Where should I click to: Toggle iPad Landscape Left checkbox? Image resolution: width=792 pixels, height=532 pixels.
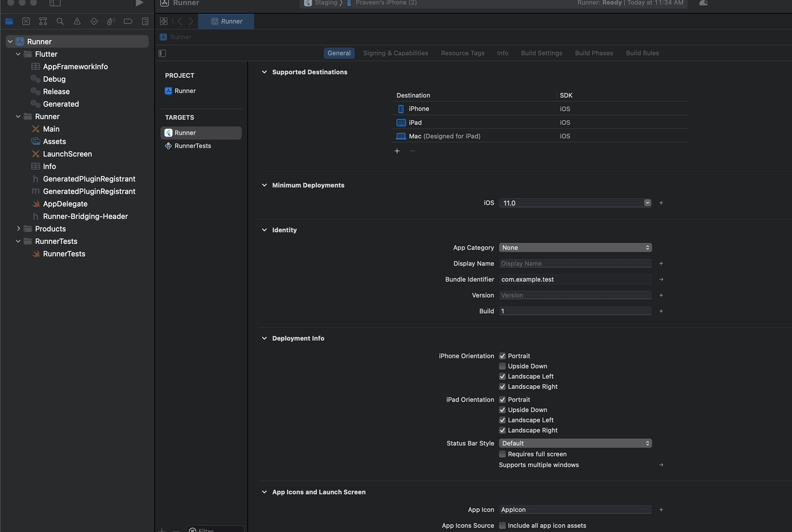502,420
